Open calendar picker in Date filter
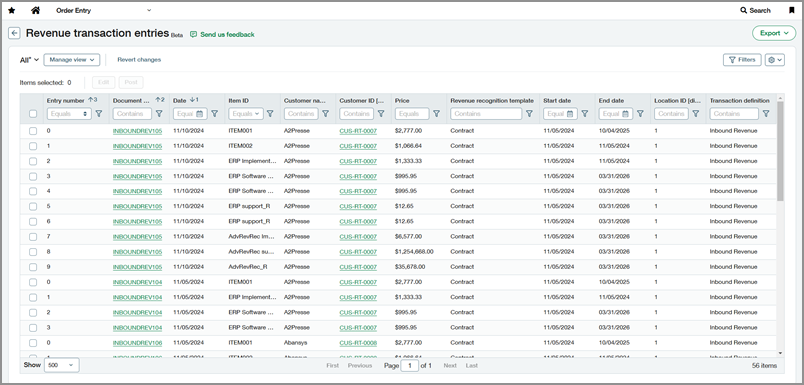Screen dimensions: 804x385 (200, 114)
